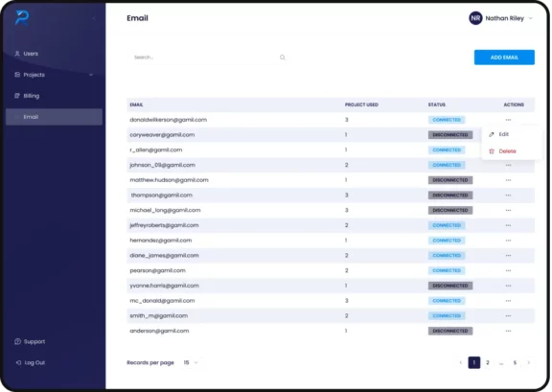Open Records per page dropdown
Image resolution: width=552 pixels, height=392 pixels.
click(x=191, y=362)
